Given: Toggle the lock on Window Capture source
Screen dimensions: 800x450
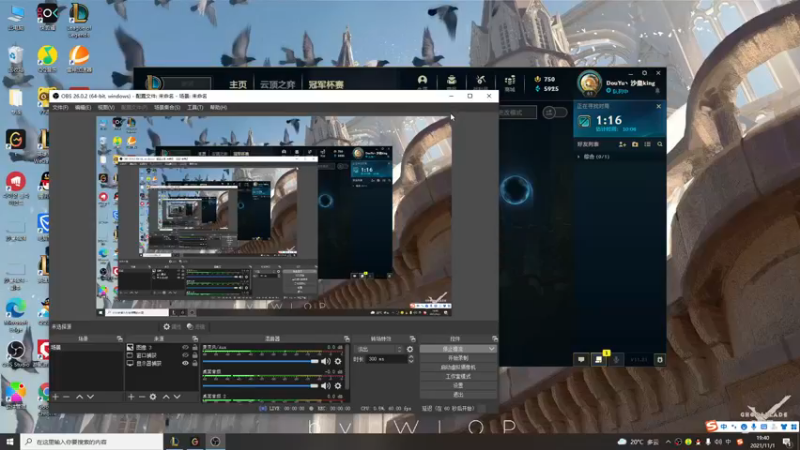Looking at the screenshot, I should (x=194, y=355).
